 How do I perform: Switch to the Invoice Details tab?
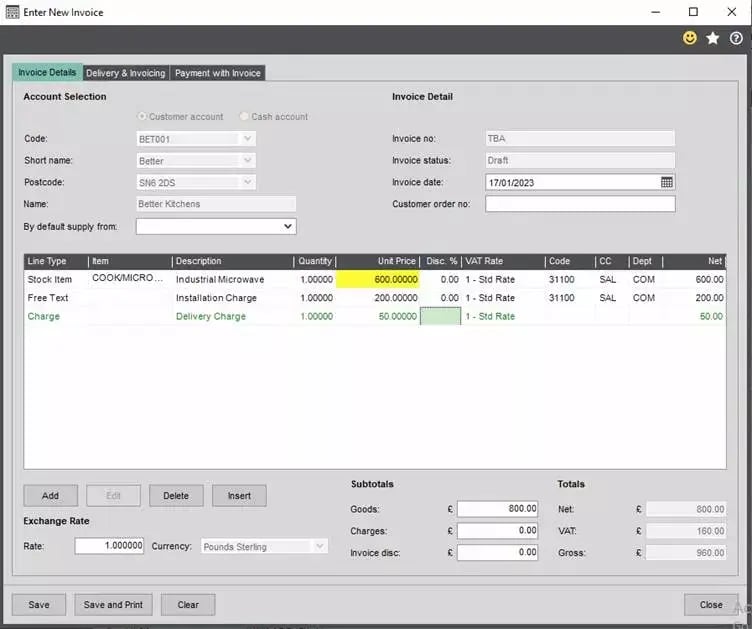[x=47, y=72]
